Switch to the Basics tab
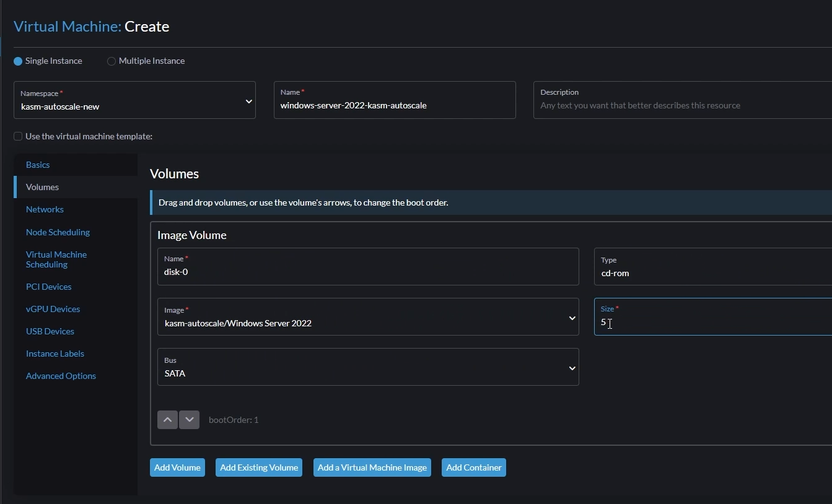This screenshot has height=504, width=832. click(38, 165)
